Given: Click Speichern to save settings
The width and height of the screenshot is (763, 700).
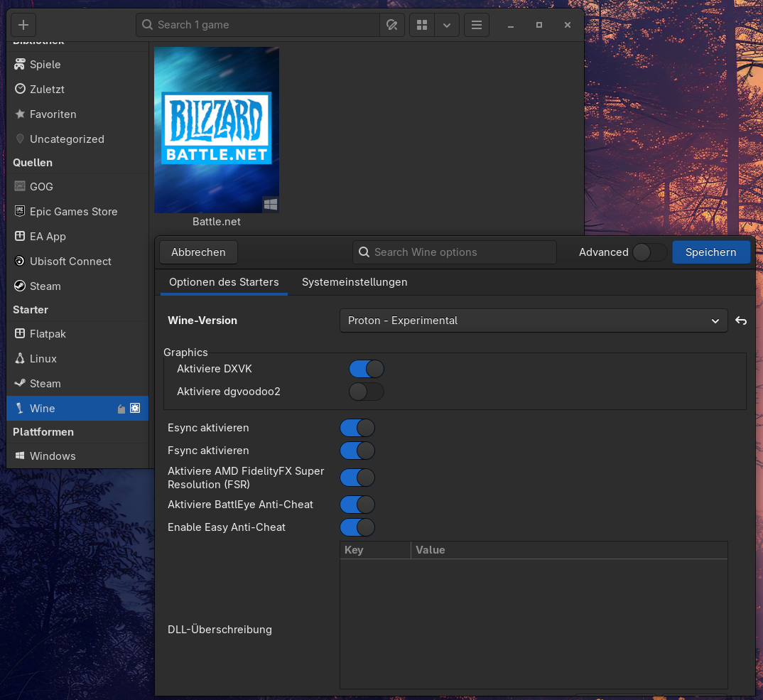Looking at the screenshot, I should (711, 252).
